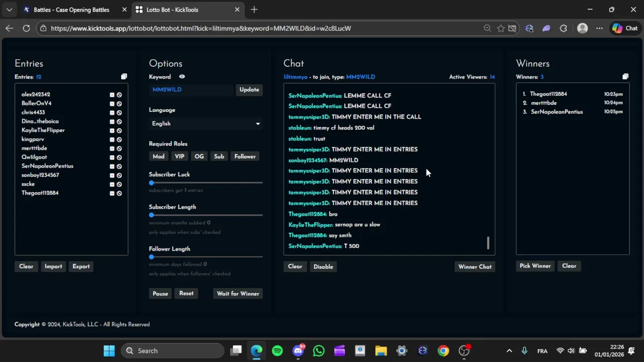Image resolution: width=644 pixels, height=362 pixels.
Task: Toggle VIP required role
Action: [x=180, y=156]
